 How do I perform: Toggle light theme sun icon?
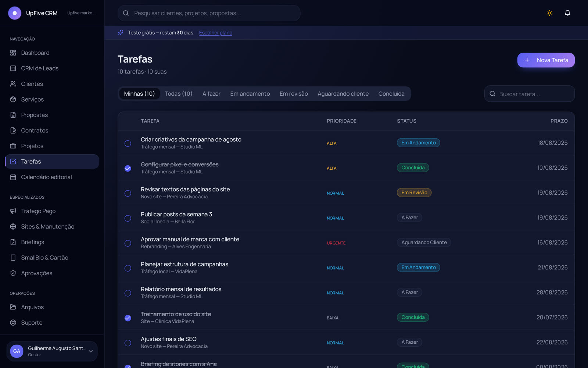click(x=550, y=13)
